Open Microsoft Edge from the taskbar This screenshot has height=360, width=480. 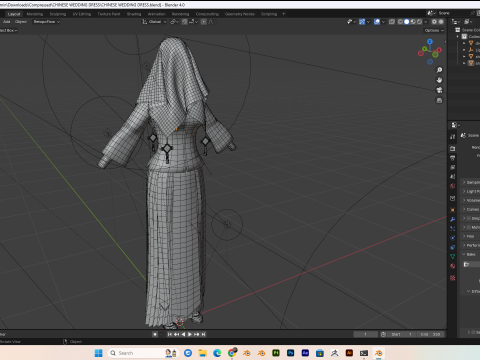(217, 353)
